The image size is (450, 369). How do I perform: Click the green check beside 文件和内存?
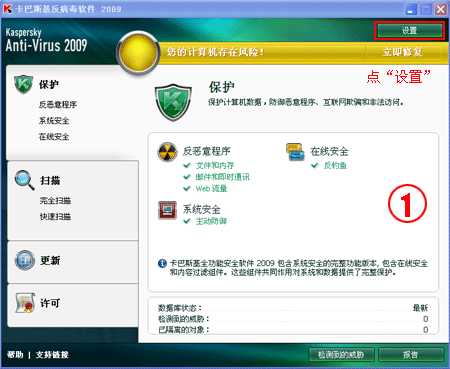point(187,165)
